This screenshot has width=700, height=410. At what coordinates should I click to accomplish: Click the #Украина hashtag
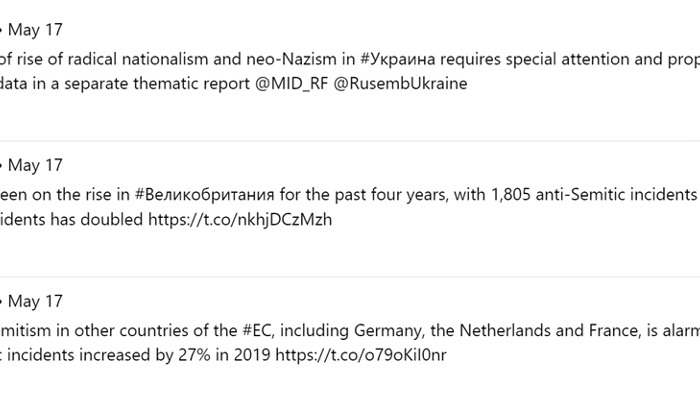pyautogui.click(x=397, y=59)
